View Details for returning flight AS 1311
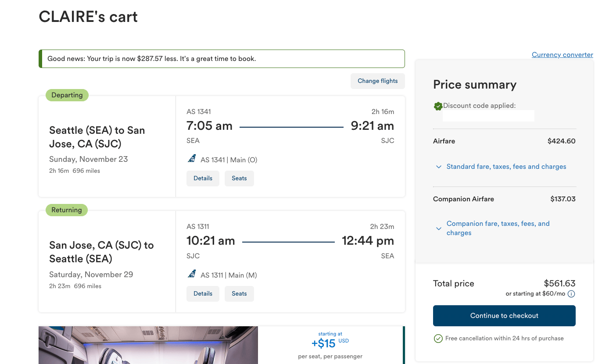This screenshot has width=602, height=364. (203, 294)
